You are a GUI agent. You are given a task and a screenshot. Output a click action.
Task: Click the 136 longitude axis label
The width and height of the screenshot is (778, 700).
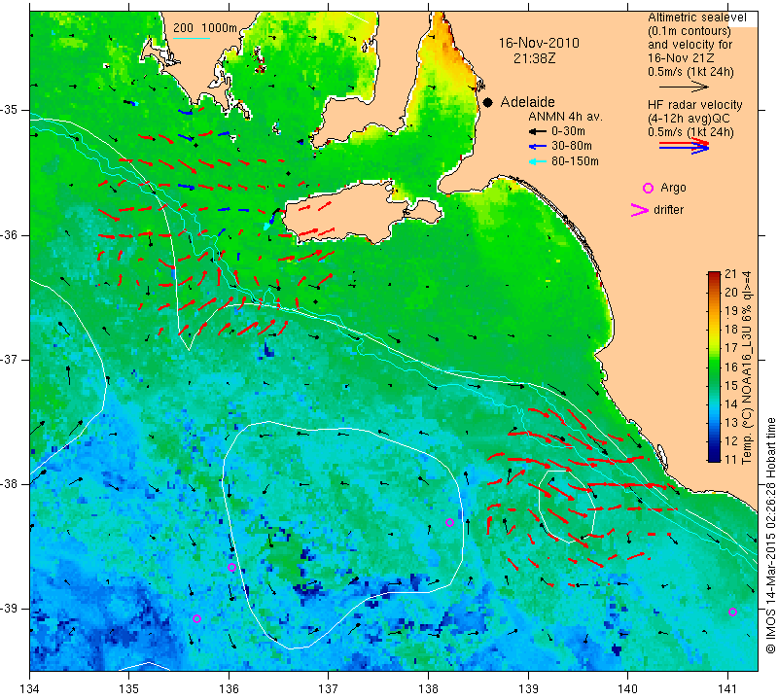tap(229, 688)
